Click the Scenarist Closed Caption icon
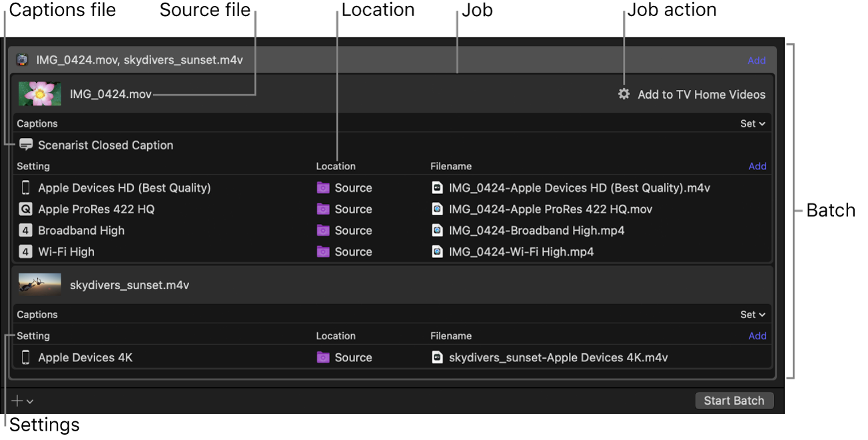Viewport: 868px width, 440px height. click(25, 145)
